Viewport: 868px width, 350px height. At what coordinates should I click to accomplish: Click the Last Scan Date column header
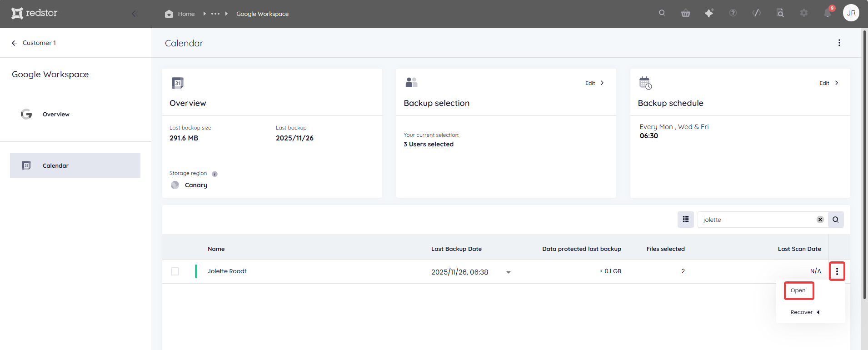point(799,249)
